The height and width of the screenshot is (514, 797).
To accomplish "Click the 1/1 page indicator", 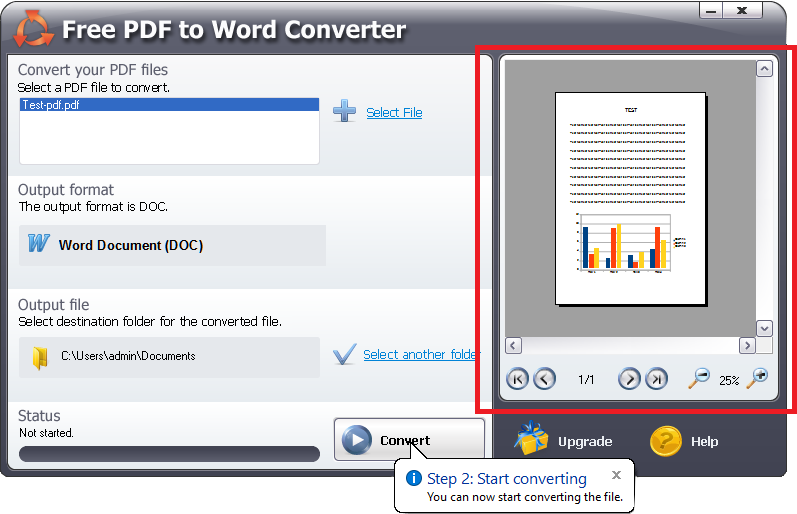I will (x=586, y=380).
